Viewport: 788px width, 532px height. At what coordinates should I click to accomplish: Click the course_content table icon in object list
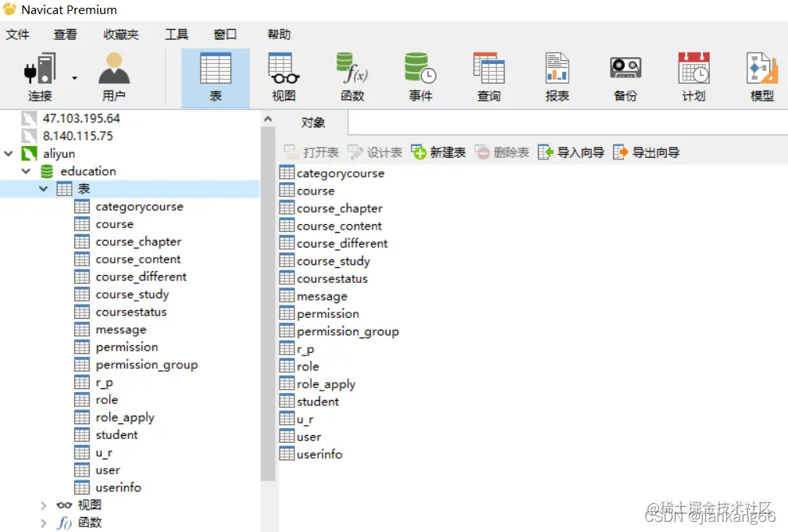pyautogui.click(x=287, y=225)
